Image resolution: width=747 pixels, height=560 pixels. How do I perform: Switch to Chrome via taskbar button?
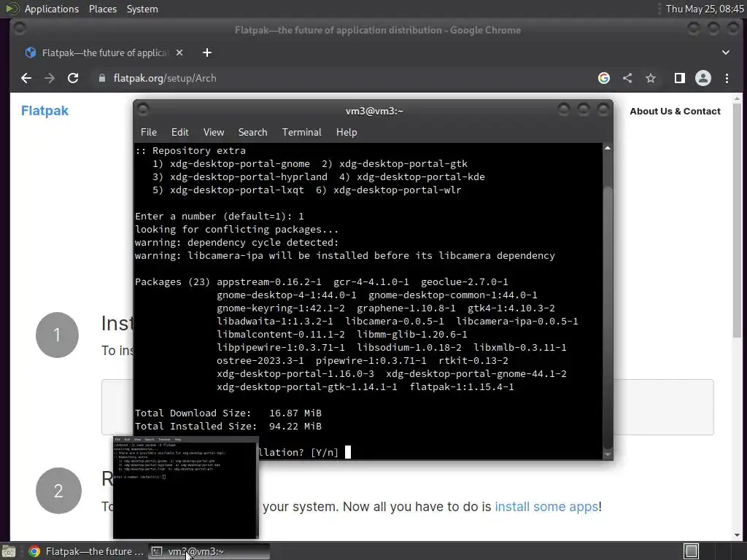[x=86, y=551]
